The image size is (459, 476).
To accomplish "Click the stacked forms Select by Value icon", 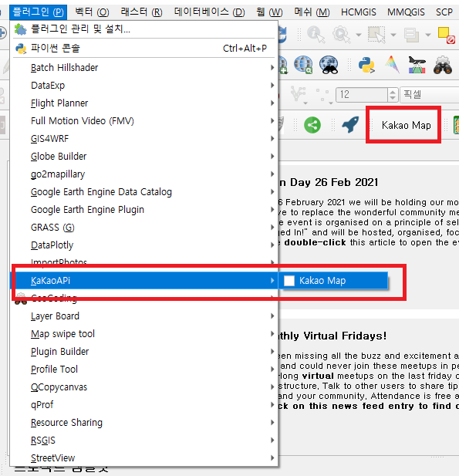I will pos(411,35).
